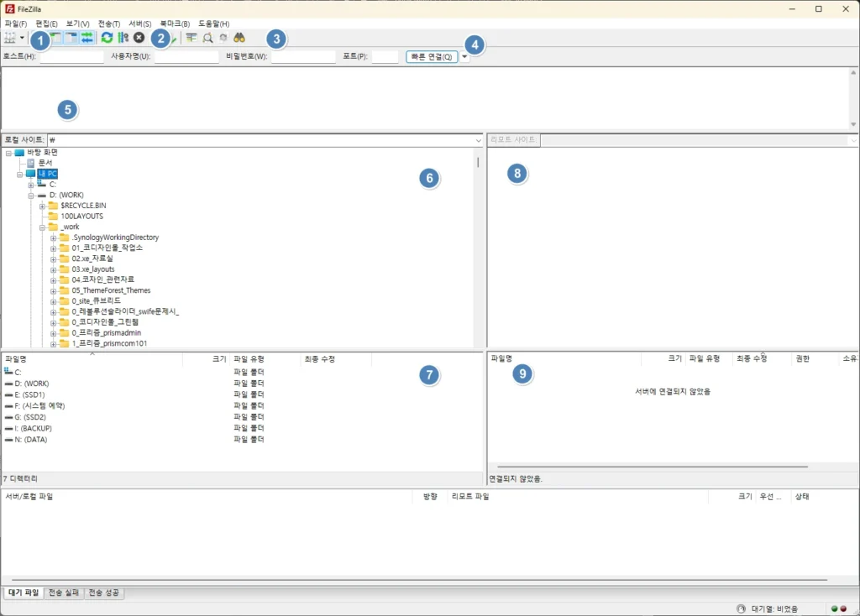The image size is (860, 616).
Task: Open the 파일(F) menu
Action: tap(15, 23)
